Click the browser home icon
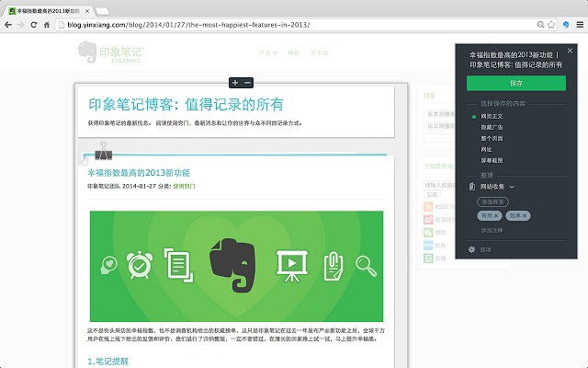Screen dimensions: 588x368 click(x=47, y=25)
